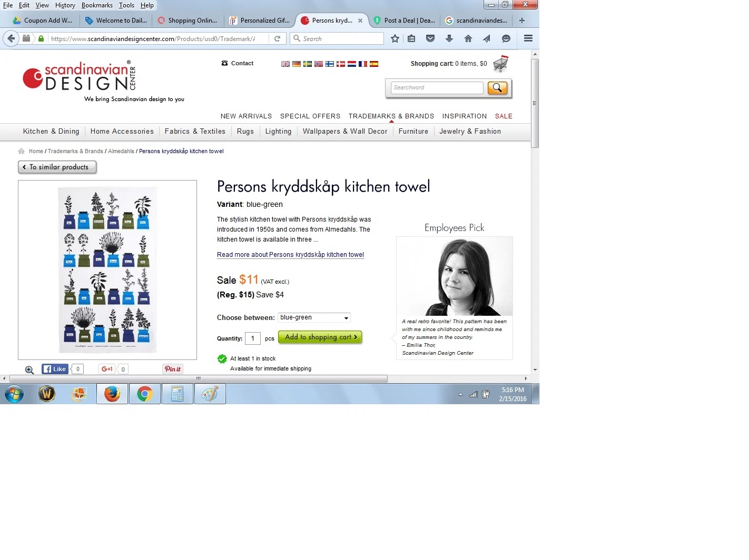Open the Firefox hamburger menu
749x560 pixels.
click(x=528, y=38)
